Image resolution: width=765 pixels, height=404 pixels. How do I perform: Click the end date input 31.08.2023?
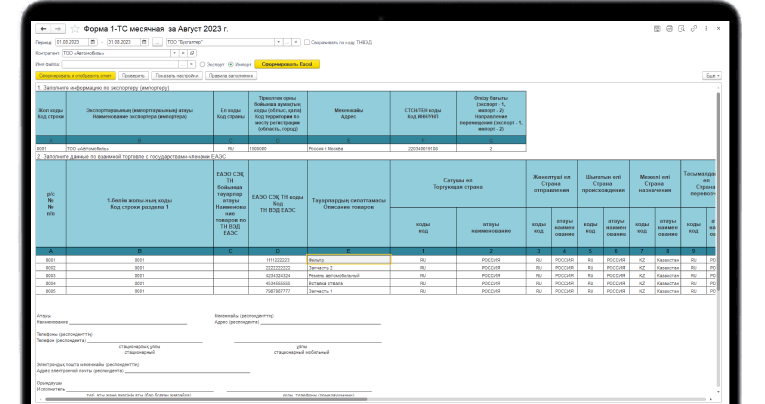(124, 42)
